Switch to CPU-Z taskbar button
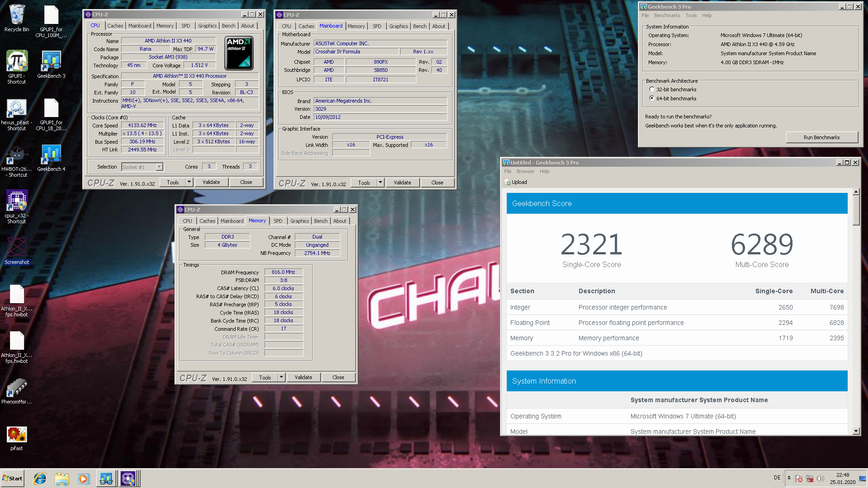868x488 pixels. click(128, 479)
